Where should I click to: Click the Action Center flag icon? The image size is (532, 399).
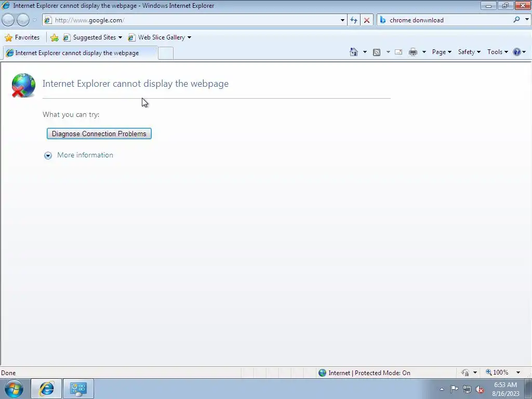point(454,389)
